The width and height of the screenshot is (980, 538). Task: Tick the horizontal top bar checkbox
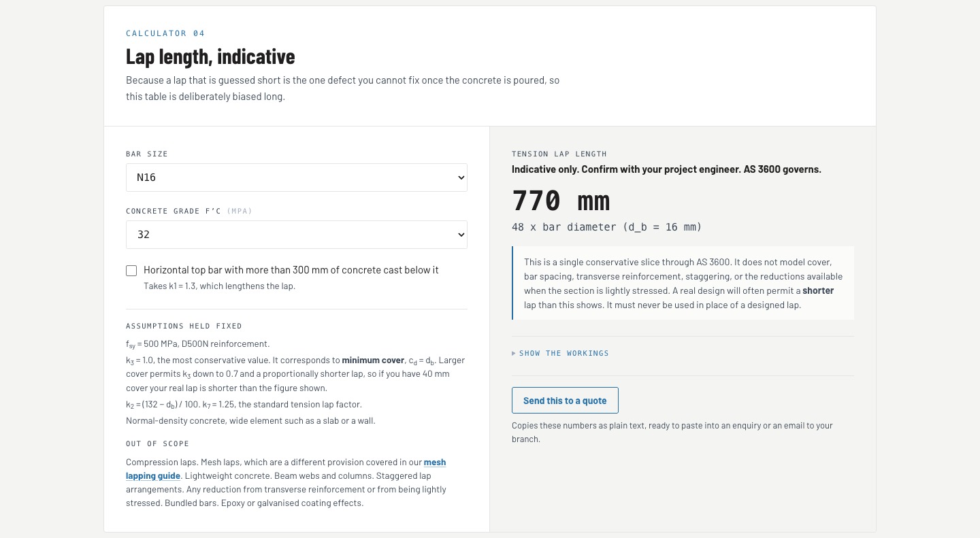(x=131, y=271)
